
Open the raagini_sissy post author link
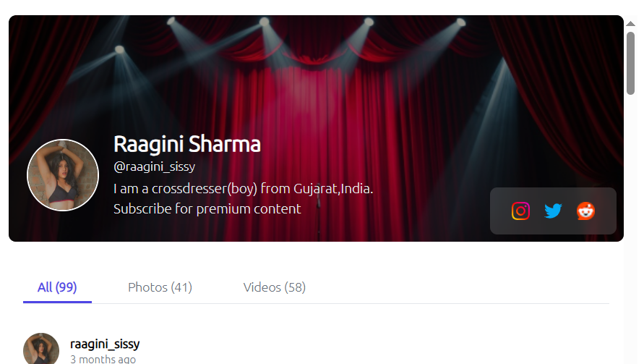pyautogui.click(x=105, y=344)
